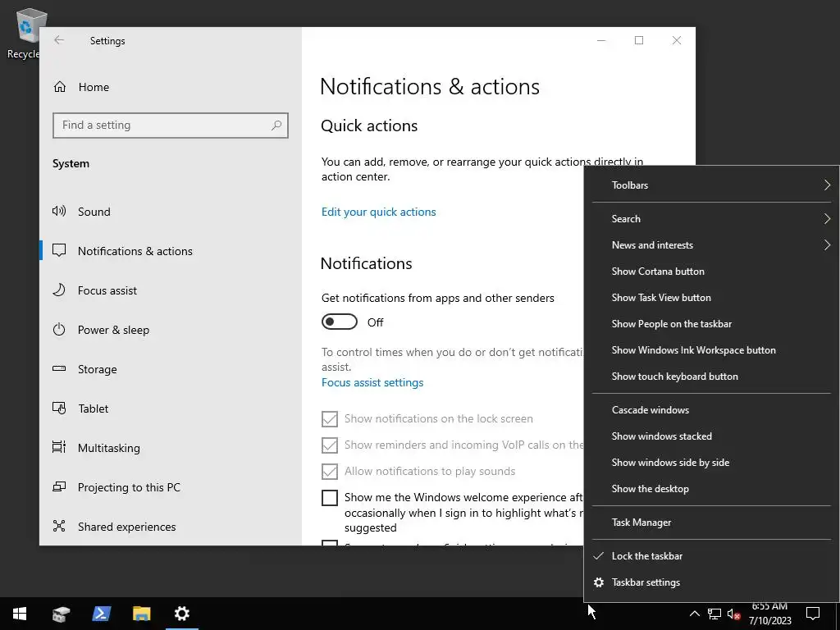Choose Show windows stacked
The height and width of the screenshot is (630, 840).
[x=711, y=436]
